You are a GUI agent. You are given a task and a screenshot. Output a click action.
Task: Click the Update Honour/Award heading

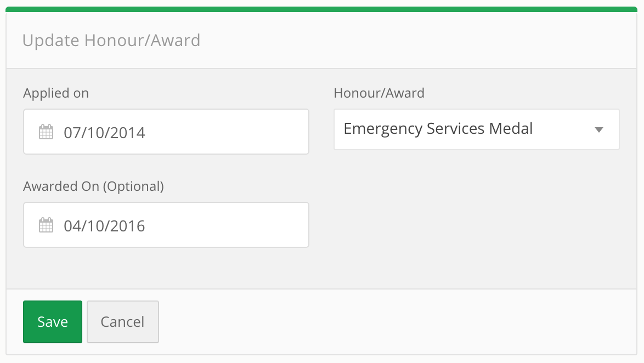pos(111,40)
